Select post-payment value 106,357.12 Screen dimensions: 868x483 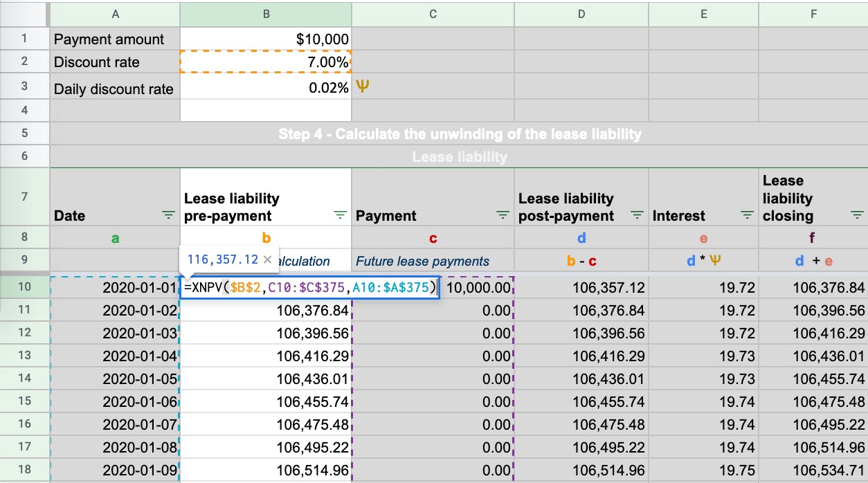click(x=581, y=287)
